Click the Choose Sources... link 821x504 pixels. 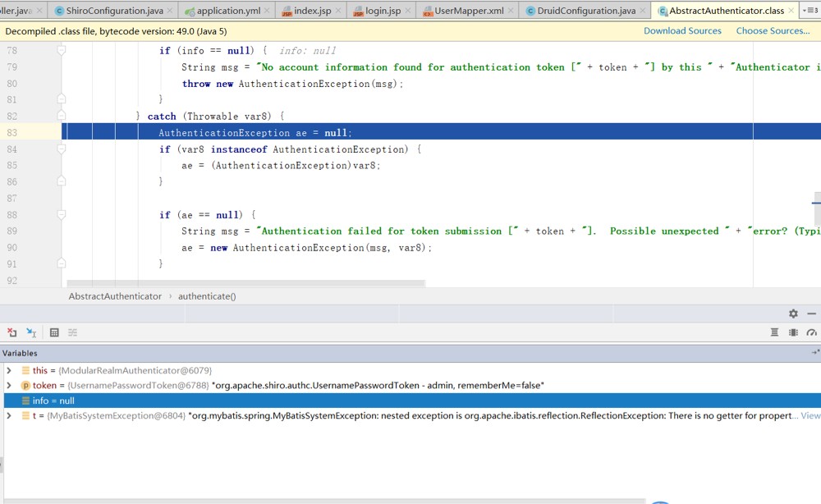[x=773, y=31]
